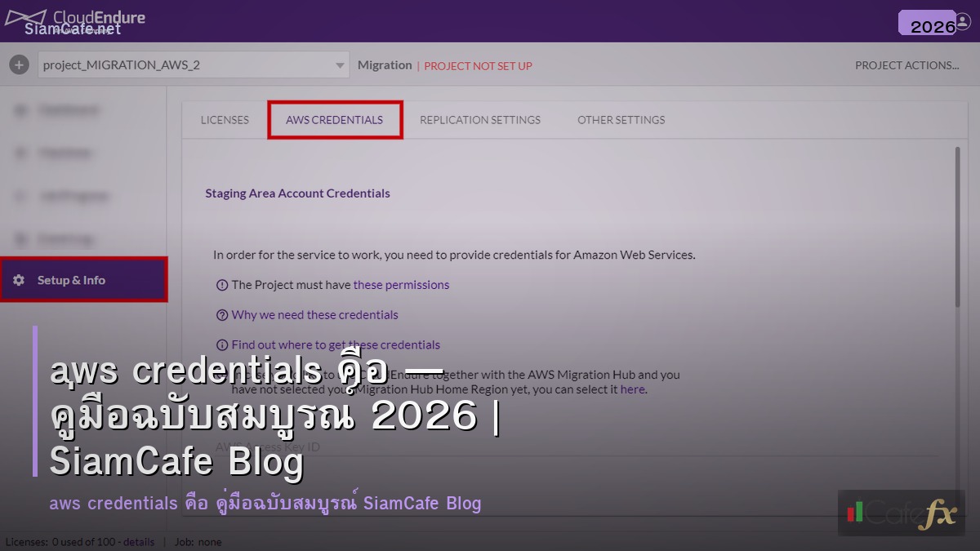
Task: Switch to the AWS CREDENTIALS tab
Action: pos(335,119)
